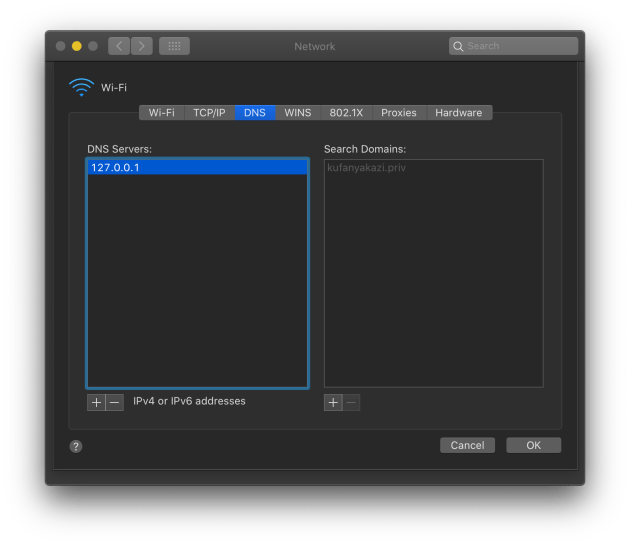Click minus button under Search Domains
This screenshot has height=545, width=630.
click(x=351, y=402)
